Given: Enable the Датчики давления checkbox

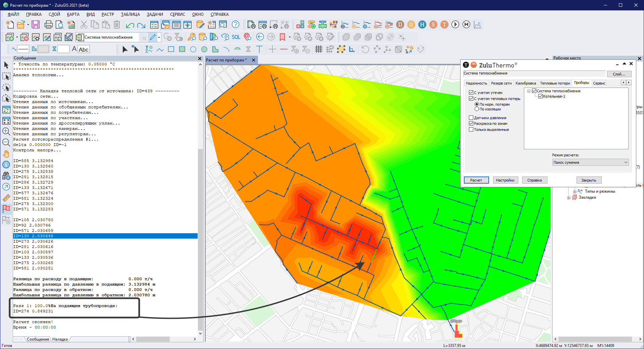Looking at the screenshot, I should [471, 118].
